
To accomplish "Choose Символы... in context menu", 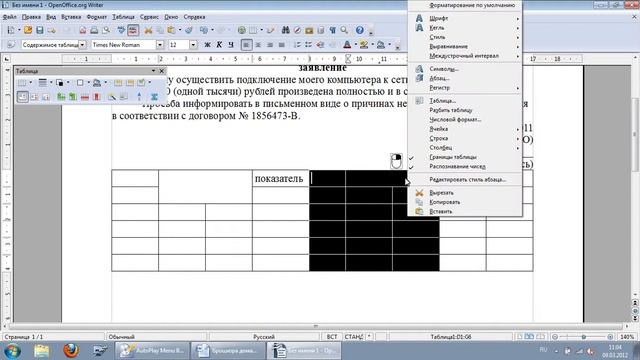I will click(465, 69).
